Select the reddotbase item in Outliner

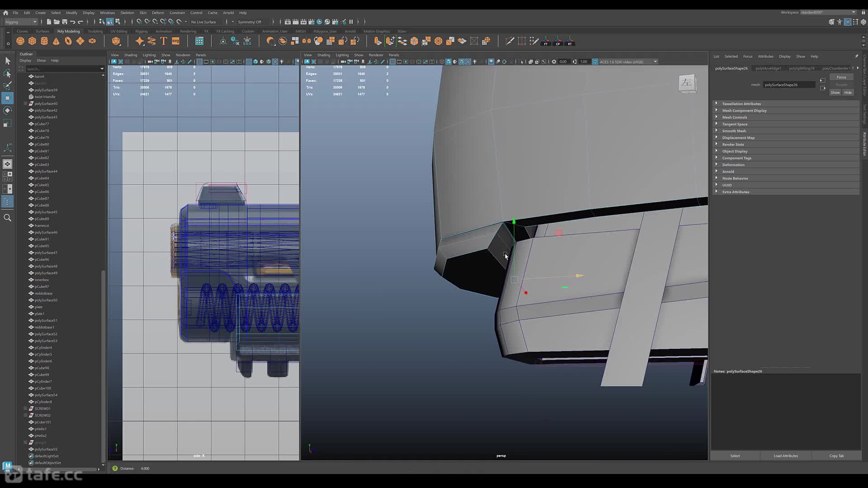click(x=43, y=293)
